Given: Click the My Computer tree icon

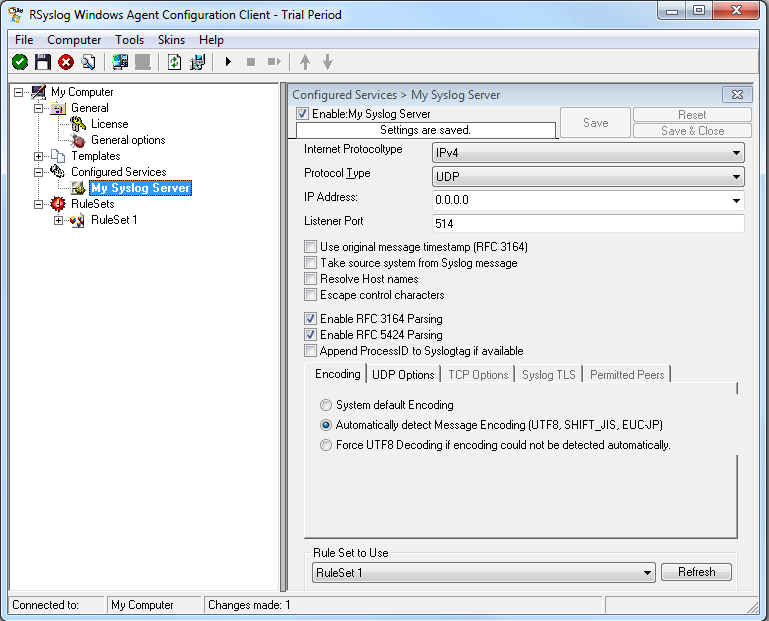Looking at the screenshot, I should 38,92.
